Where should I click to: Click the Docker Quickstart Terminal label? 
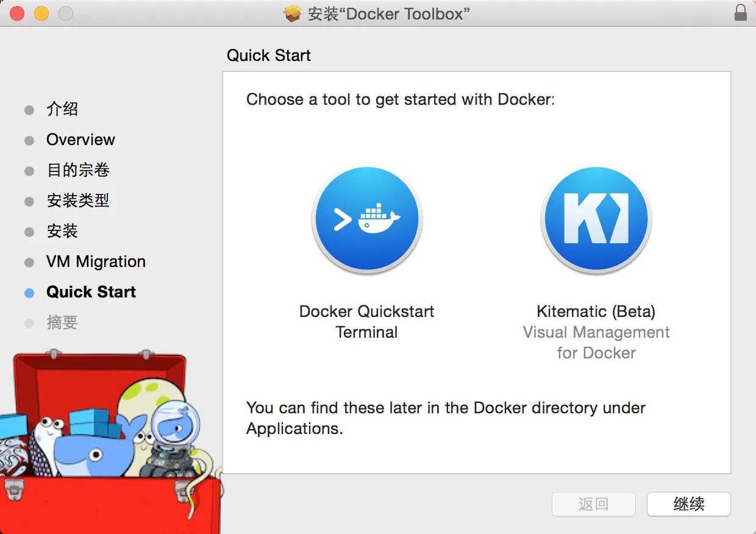(366, 322)
